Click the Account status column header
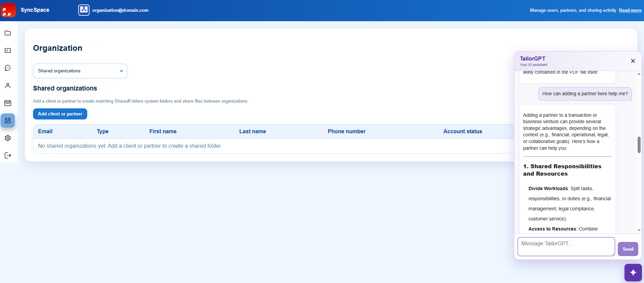The height and width of the screenshot is (283, 644). [463, 131]
